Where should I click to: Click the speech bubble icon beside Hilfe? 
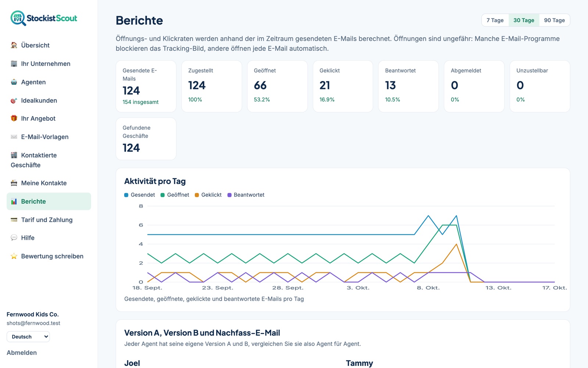(x=14, y=238)
